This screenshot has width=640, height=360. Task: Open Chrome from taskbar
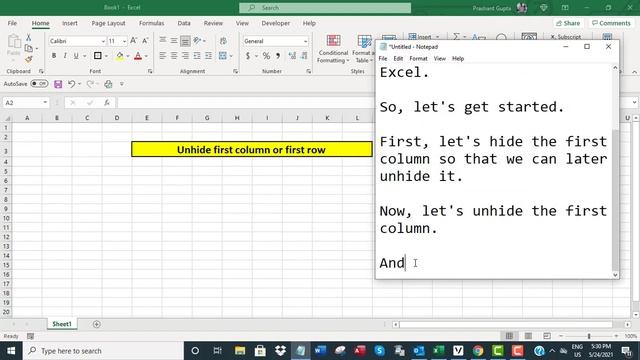tap(478, 351)
